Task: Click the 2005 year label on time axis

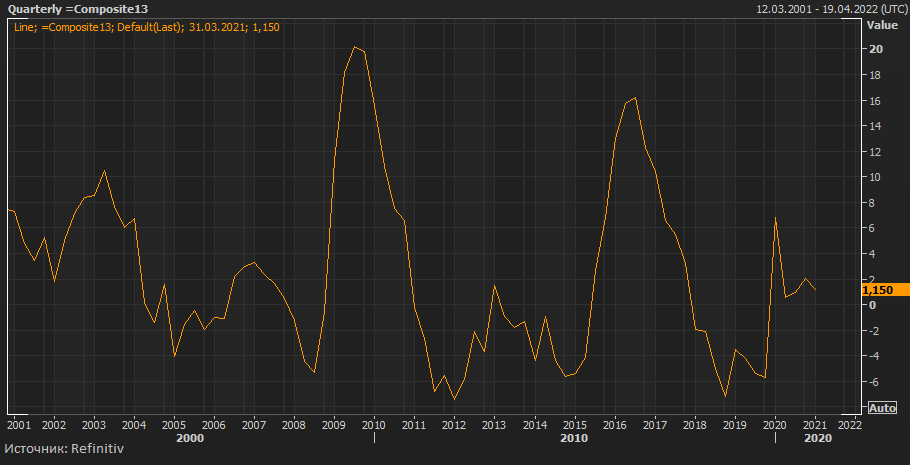Action: [x=174, y=424]
